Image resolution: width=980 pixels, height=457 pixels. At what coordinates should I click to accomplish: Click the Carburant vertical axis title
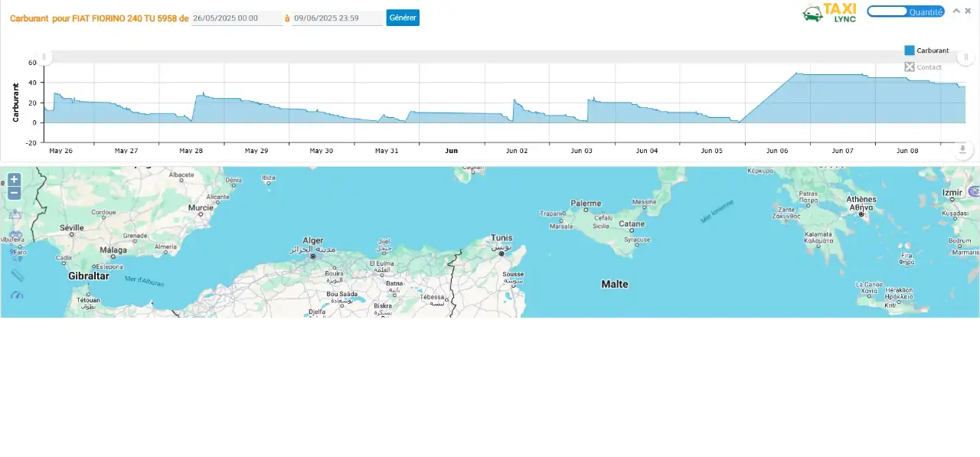pyautogui.click(x=15, y=103)
